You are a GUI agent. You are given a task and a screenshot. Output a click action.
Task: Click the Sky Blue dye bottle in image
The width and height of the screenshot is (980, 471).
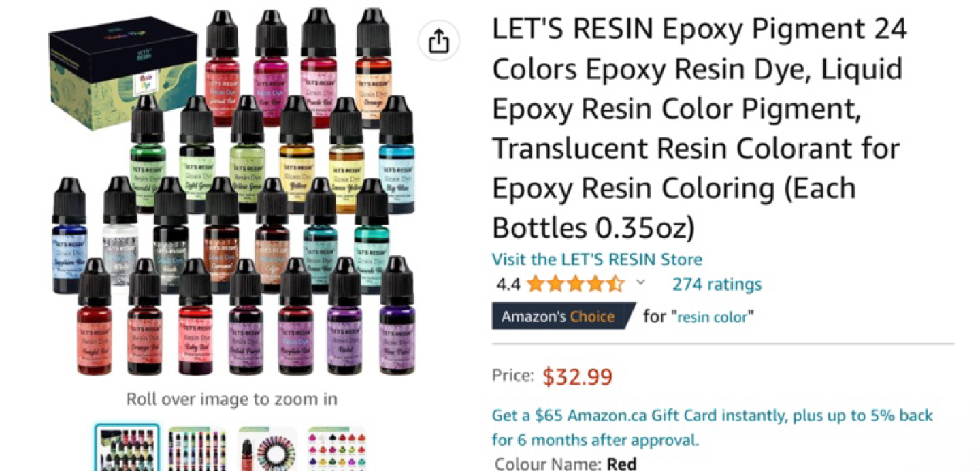[x=397, y=155]
